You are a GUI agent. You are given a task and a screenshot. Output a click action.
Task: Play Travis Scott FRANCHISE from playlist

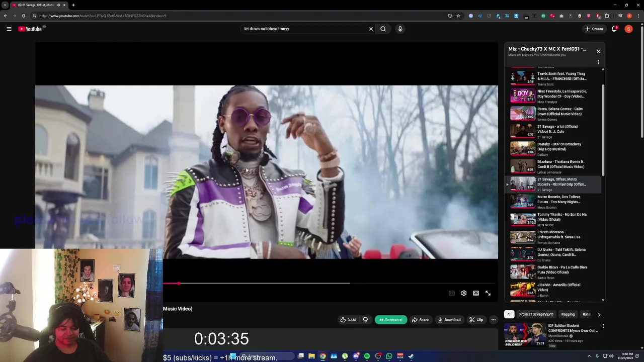pyautogui.click(x=552, y=78)
